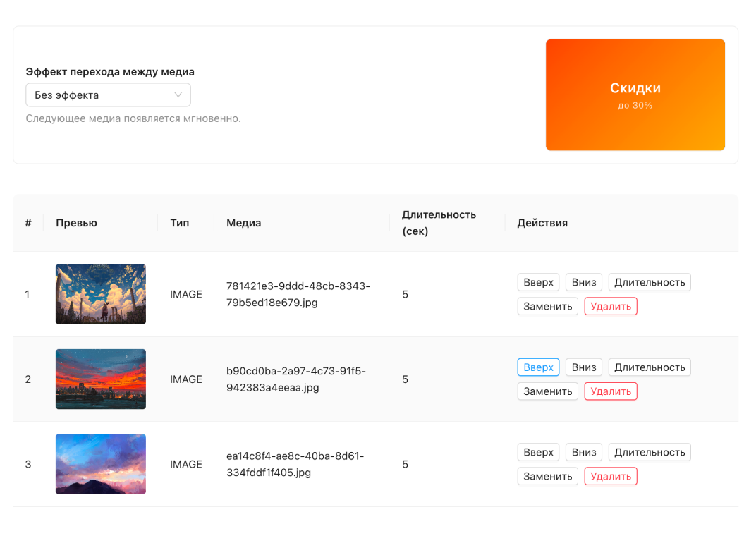Screen dimensions: 756x536
Task: Click Длительность button in row 1
Action: tap(650, 282)
